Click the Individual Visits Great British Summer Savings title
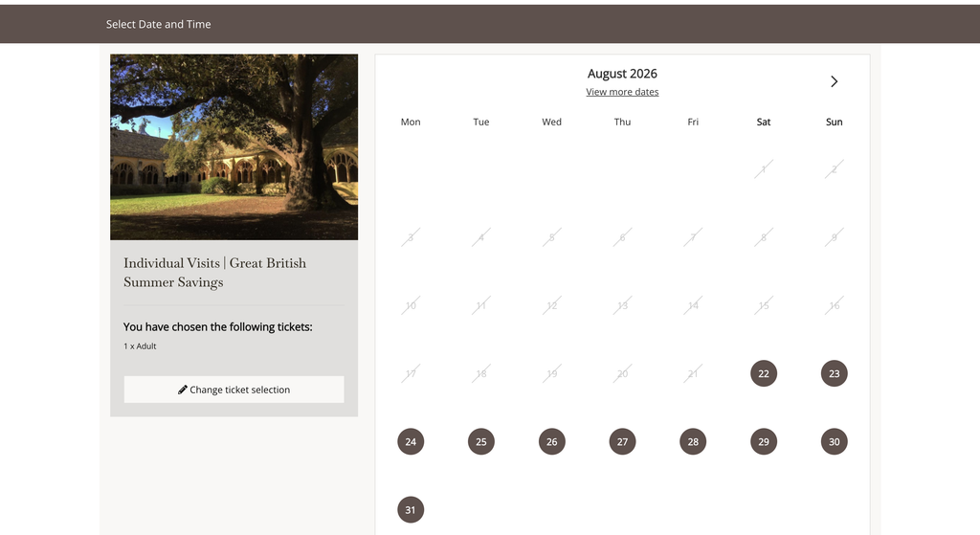This screenshot has width=980, height=535. point(214,273)
